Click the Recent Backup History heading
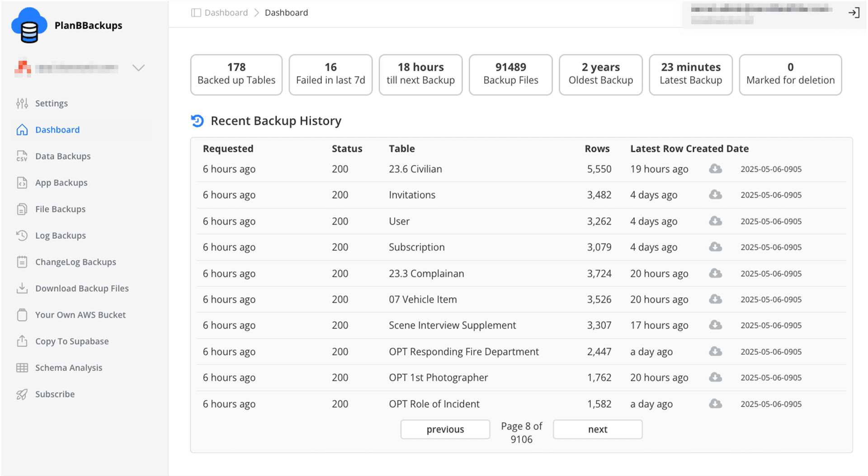868x476 pixels. 276,121
